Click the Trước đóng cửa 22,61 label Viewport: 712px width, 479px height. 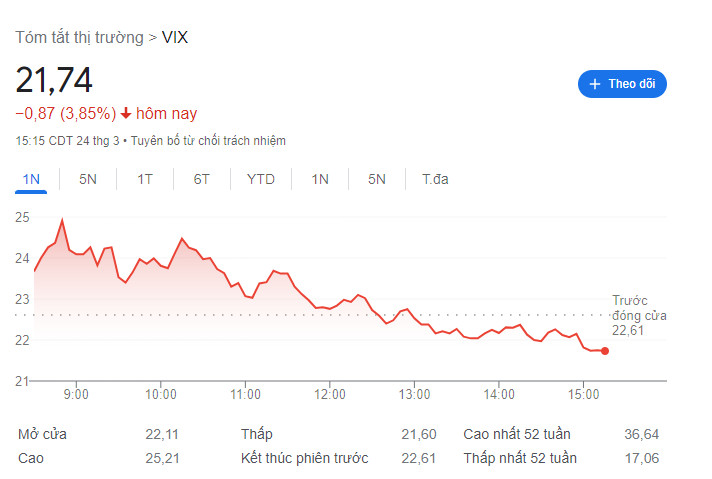tap(631, 315)
